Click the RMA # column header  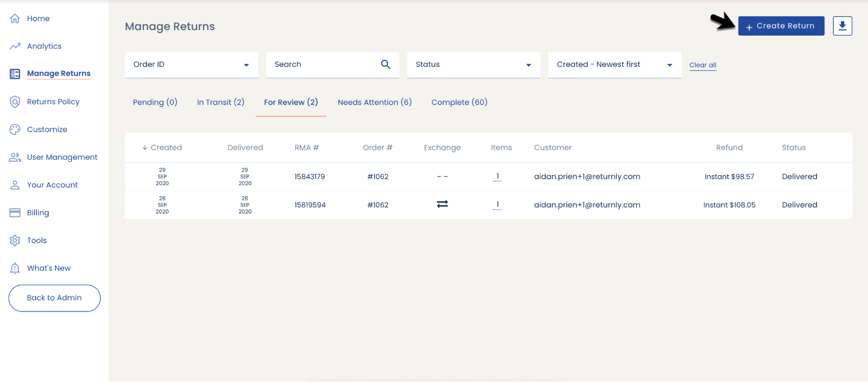307,148
